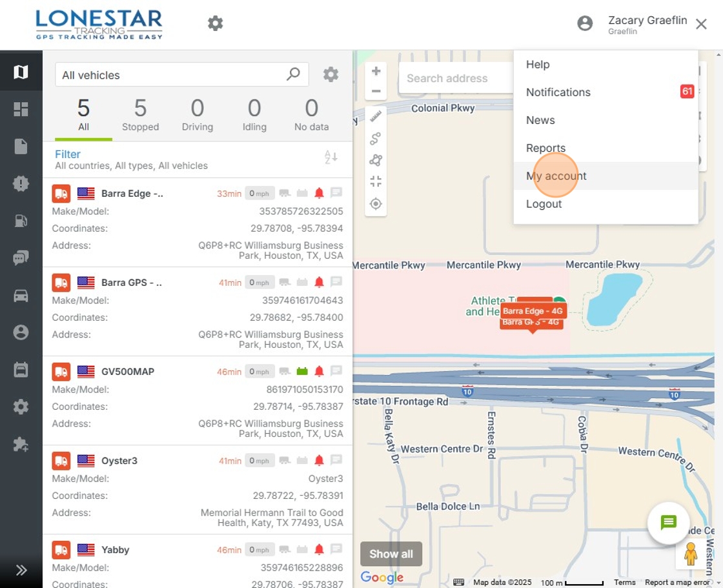The image size is (723, 588).
Task: Open vehicle list settings gear
Action: click(331, 74)
